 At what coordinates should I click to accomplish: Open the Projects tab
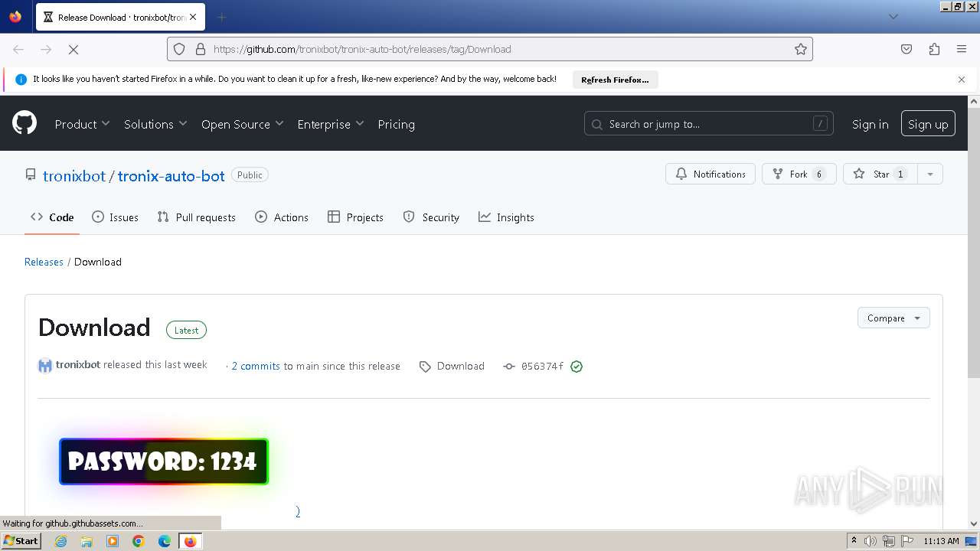[x=355, y=217]
